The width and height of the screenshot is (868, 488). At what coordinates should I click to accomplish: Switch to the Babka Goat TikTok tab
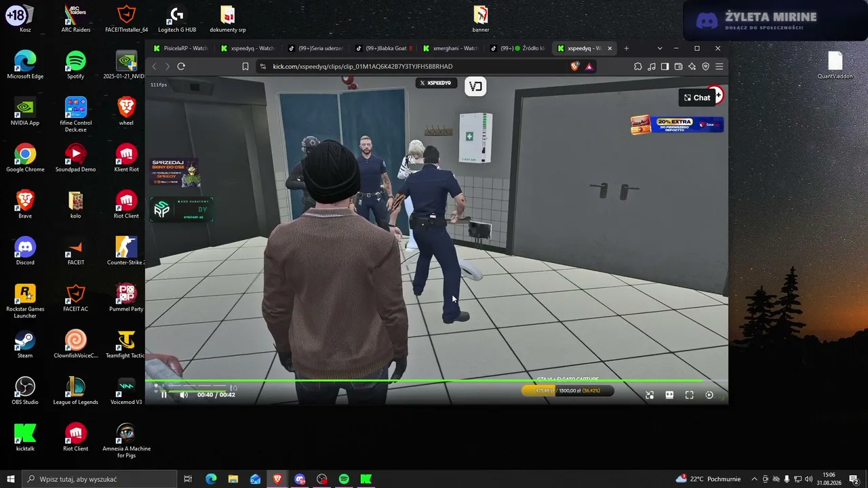coord(382,48)
